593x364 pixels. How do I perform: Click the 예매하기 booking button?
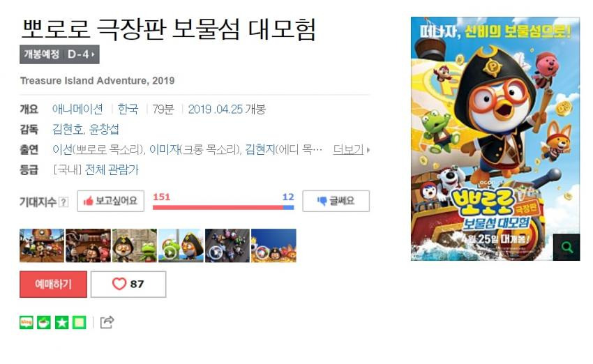(53, 285)
